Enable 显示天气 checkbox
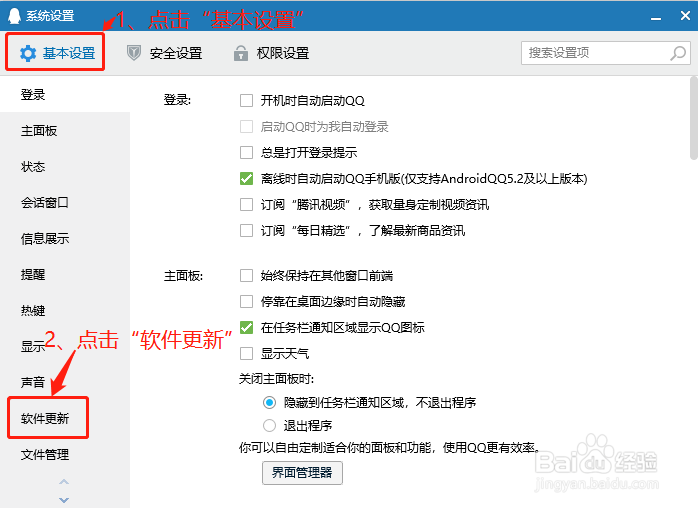Image resolution: width=698 pixels, height=508 pixels. point(246,354)
